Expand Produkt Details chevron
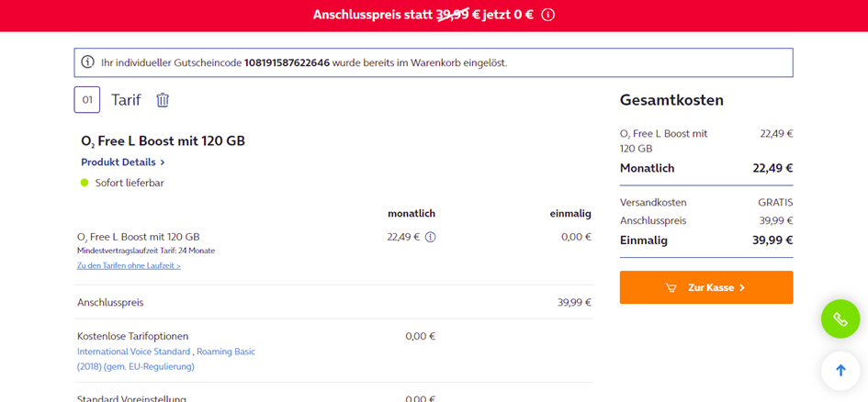868x402 pixels. click(163, 162)
